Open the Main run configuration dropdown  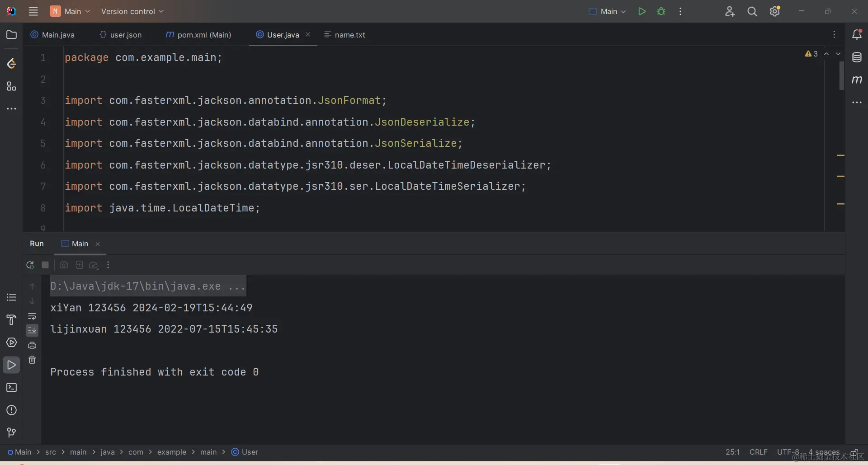click(607, 11)
